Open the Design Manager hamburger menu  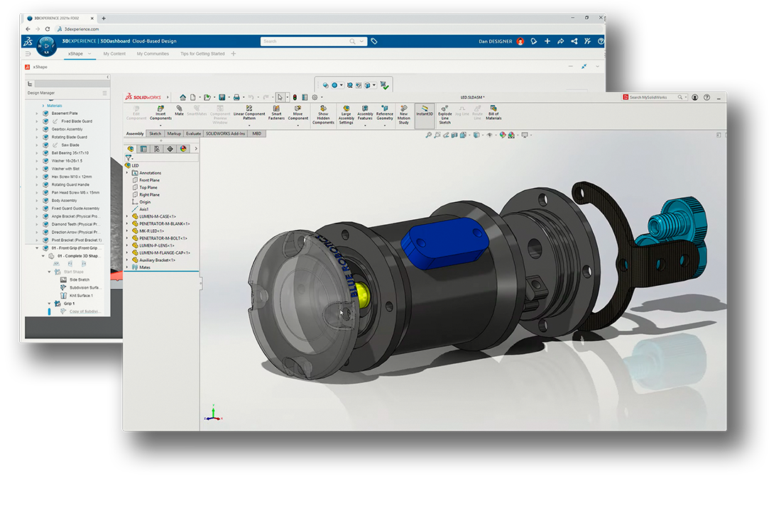tap(104, 93)
